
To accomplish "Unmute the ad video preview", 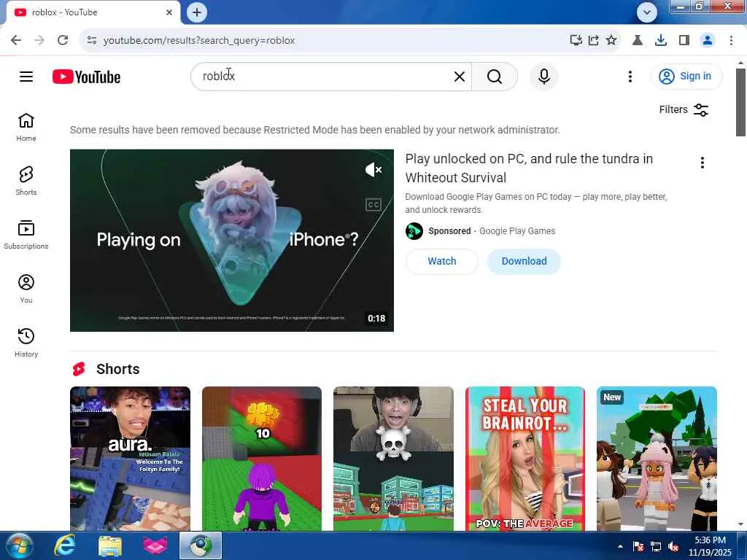I will pos(373,169).
